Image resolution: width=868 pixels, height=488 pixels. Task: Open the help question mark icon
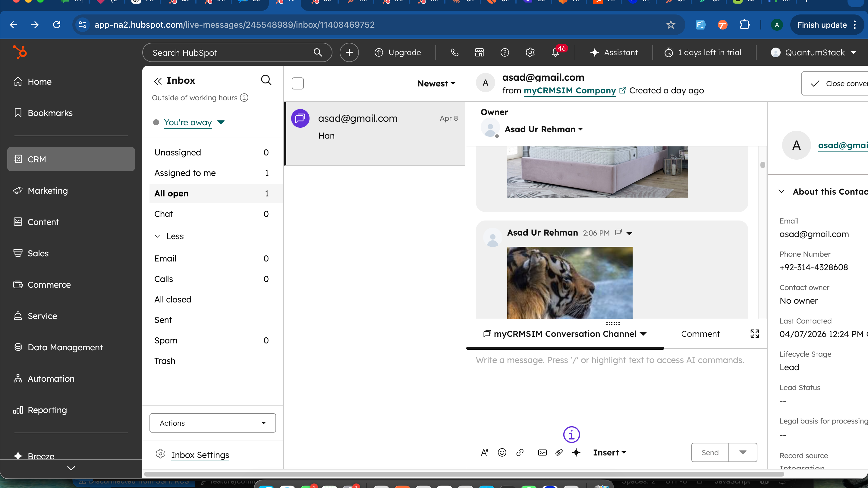tap(505, 52)
